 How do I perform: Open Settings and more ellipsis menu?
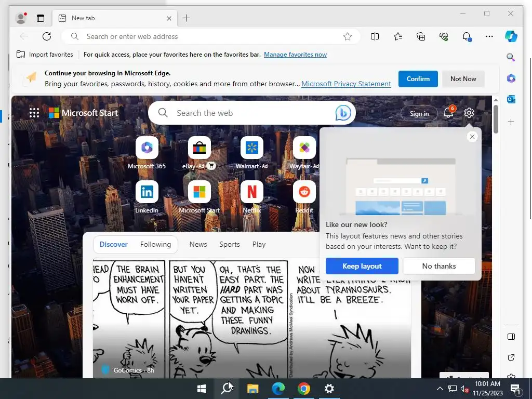pyautogui.click(x=489, y=36)
